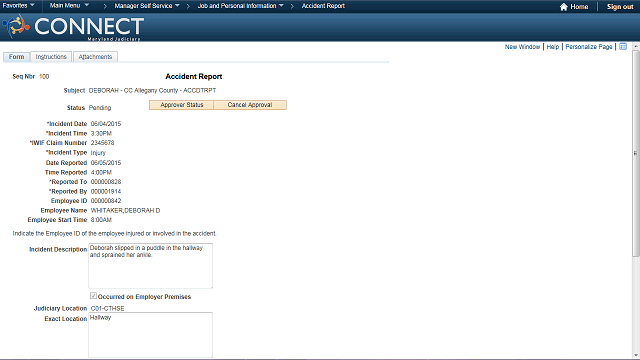Viewport: 640px width, 360px height.
Task: Open Job and Personal Information dropdown
Action: coord(240,6)
